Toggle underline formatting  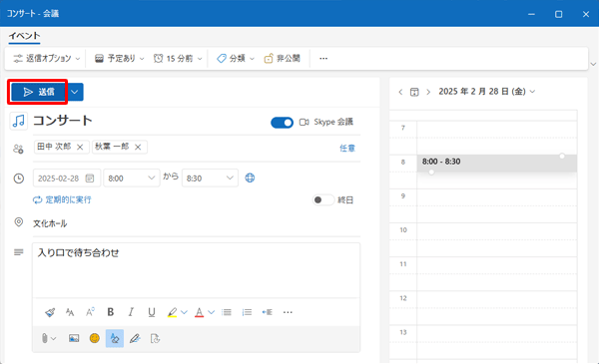click(152, 312)
